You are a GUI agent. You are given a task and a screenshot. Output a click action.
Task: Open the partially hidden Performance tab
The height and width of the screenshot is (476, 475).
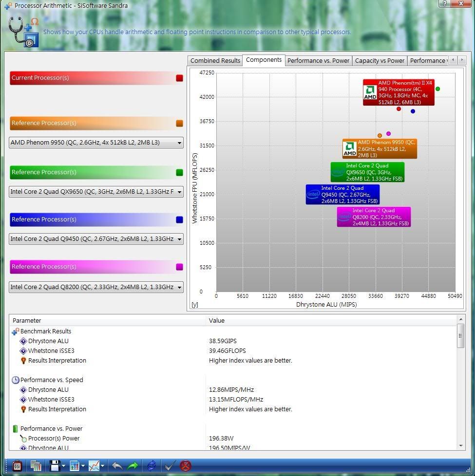coord(428,61)
